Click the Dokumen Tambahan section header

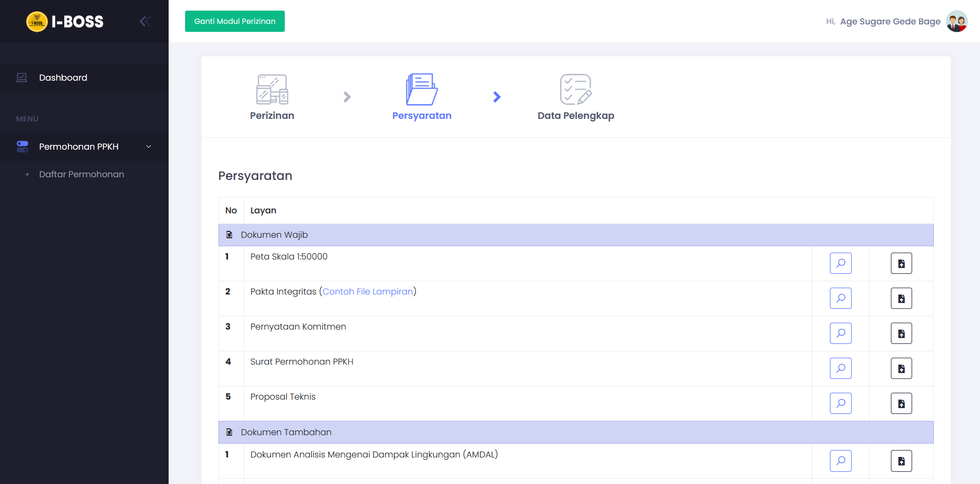coord(286,432)
